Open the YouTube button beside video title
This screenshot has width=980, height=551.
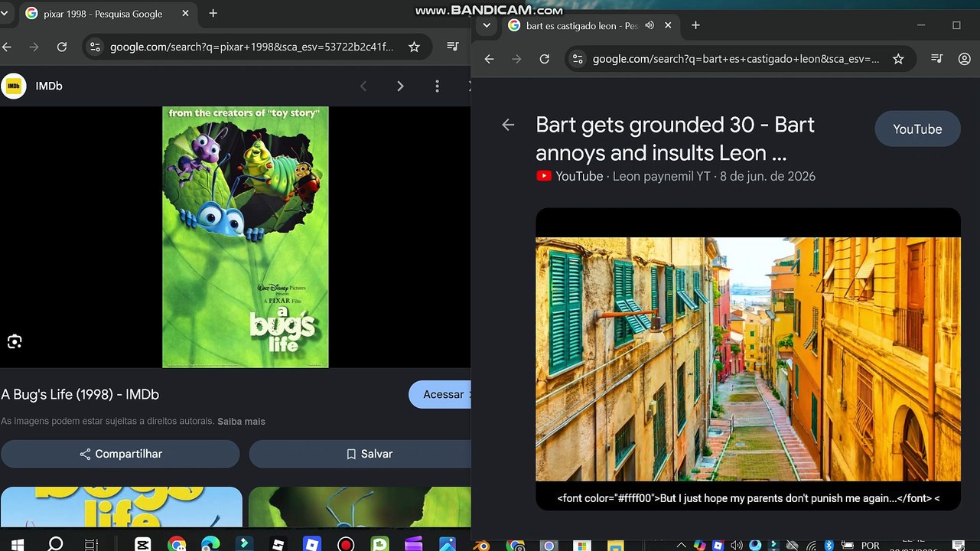point(917,129)
